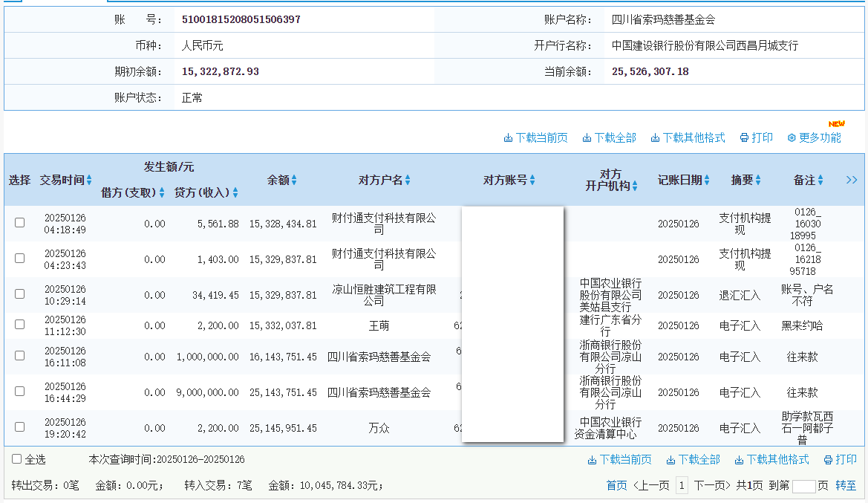Click the bottom download-current-page icon

click(x=592, y=460)
